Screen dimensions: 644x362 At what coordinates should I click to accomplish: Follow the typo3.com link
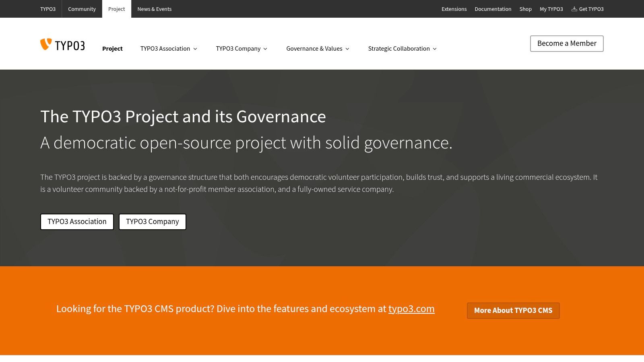tap(411, 309)
